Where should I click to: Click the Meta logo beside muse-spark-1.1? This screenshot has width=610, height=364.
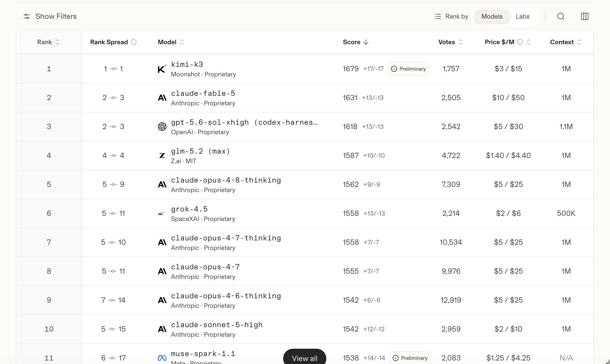[x=162, y=358]
